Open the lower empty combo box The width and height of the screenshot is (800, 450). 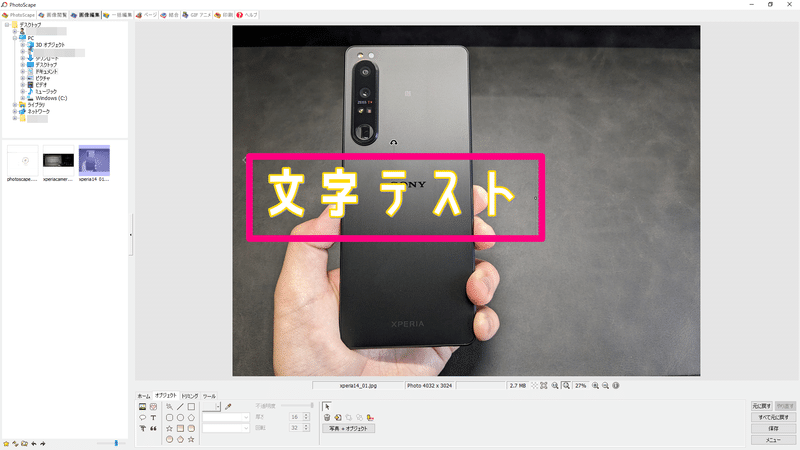[x=226, y=428]
